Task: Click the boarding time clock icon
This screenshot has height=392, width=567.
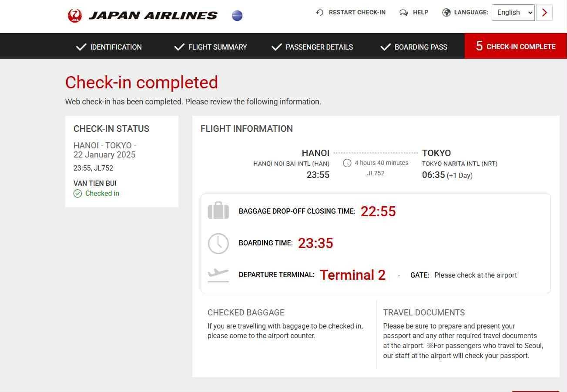Action: (218, 243)
